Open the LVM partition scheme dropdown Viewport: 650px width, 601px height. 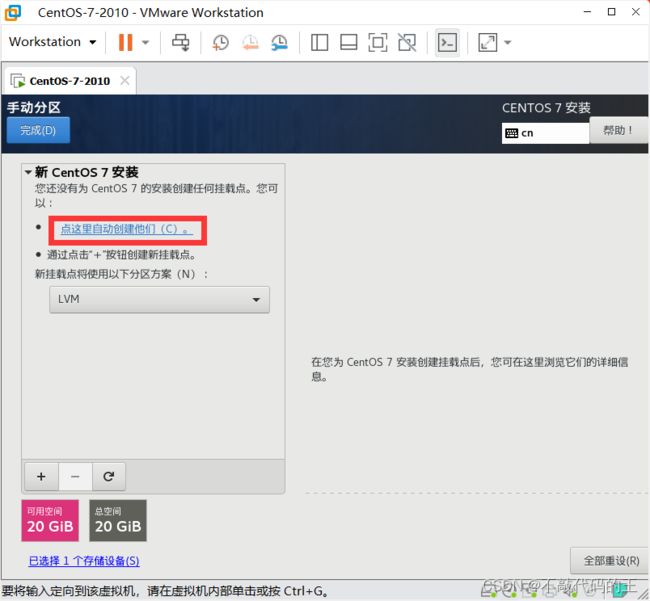click(160, 299)
